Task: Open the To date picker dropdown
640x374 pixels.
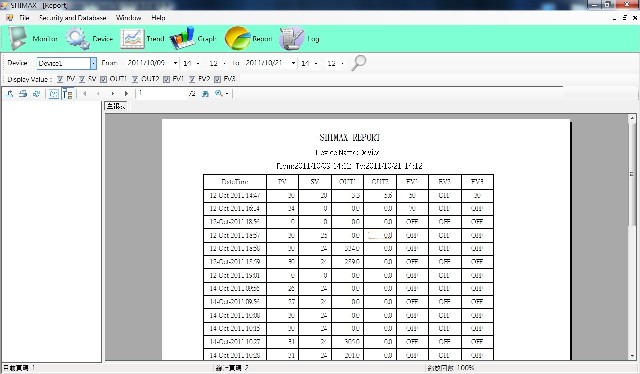Action: pos(293,63)
